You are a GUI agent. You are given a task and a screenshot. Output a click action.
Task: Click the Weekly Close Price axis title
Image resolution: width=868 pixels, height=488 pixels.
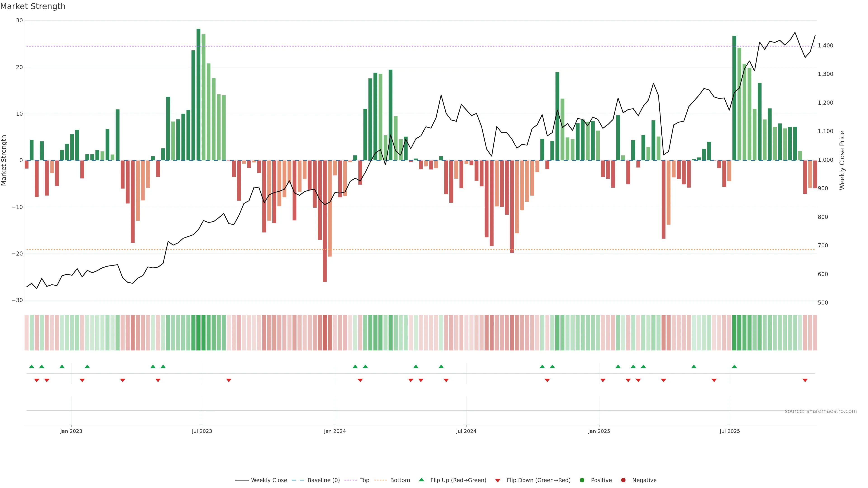(842, 160)
